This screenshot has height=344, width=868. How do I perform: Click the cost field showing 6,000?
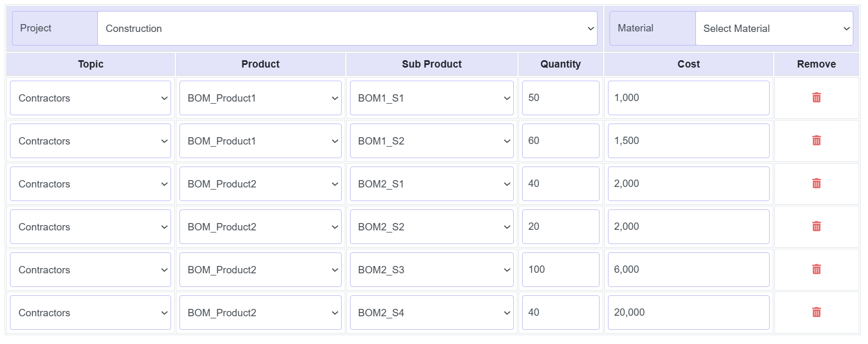point(688,270)
